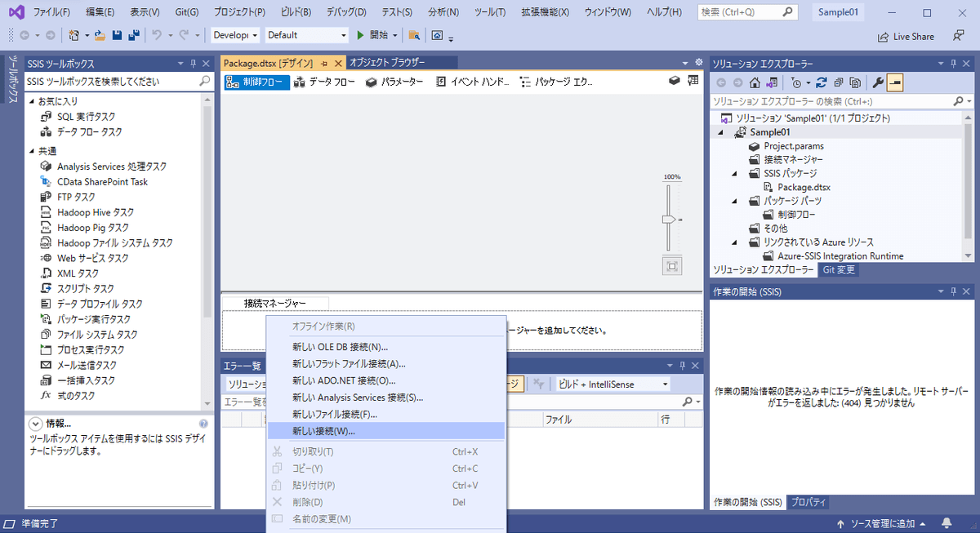The image size is (980, 533).
Task: Collapse the リンクされている Azure リソース node
Action: click(x=734, y=242)
